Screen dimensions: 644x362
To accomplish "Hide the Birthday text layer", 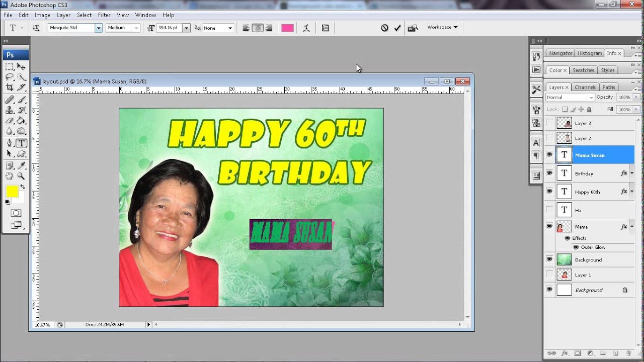I will [x=549, y=173].
